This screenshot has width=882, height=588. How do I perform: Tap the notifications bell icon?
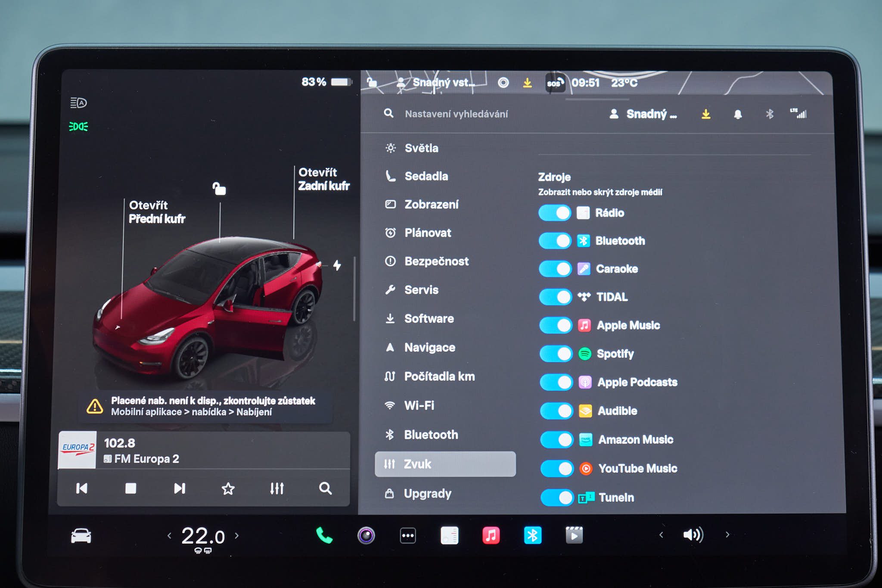738,114
